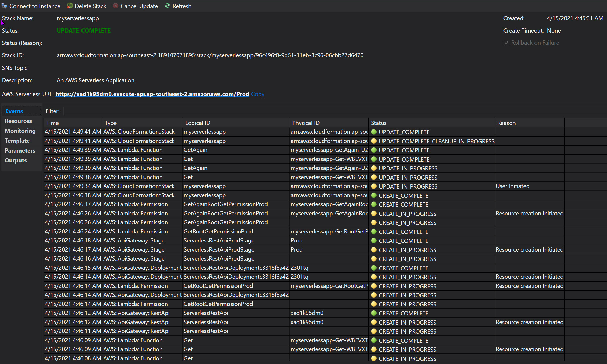Image resolution: width=607 pixels, height=364 pixels.
Task: Click timestamp 4/15/2021 4:49:34 AM
Action: 73,186
